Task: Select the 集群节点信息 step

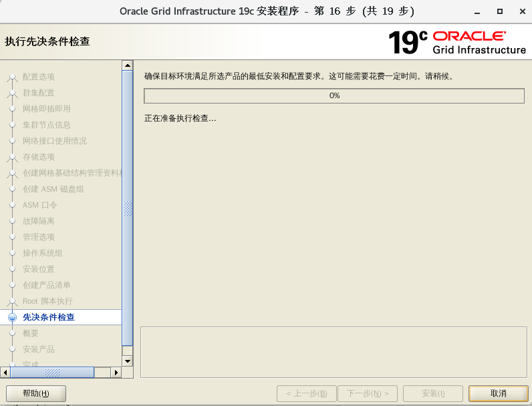Action: [x=47, y=125]
